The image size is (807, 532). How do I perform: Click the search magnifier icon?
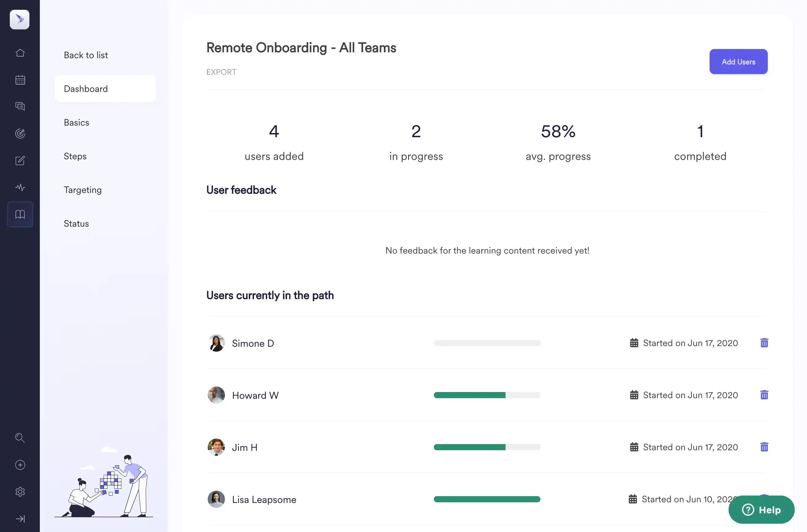tap(20, 438)
